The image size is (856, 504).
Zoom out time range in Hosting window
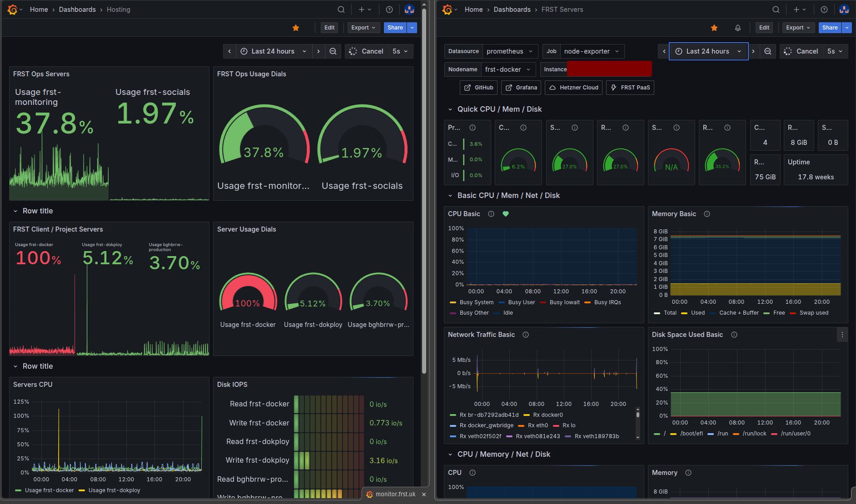coord(333,51)
